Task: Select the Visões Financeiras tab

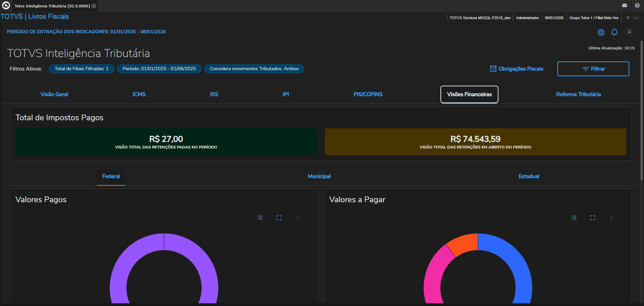Action: click(x=469, y=94)
